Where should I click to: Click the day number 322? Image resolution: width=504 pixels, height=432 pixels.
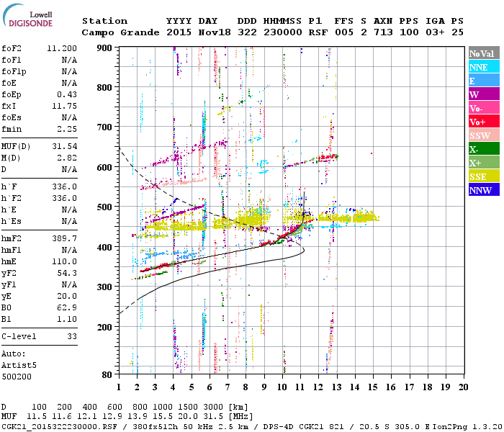[x=247, y=32]
